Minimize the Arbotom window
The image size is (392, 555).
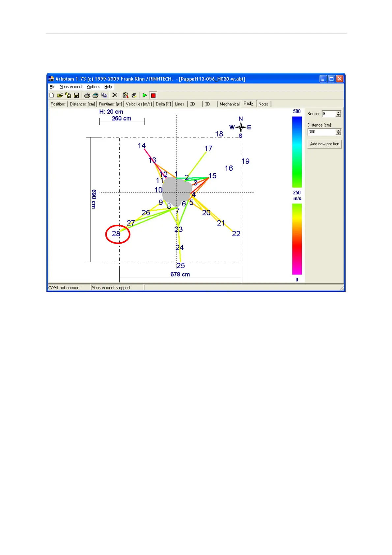coord(323,79)
